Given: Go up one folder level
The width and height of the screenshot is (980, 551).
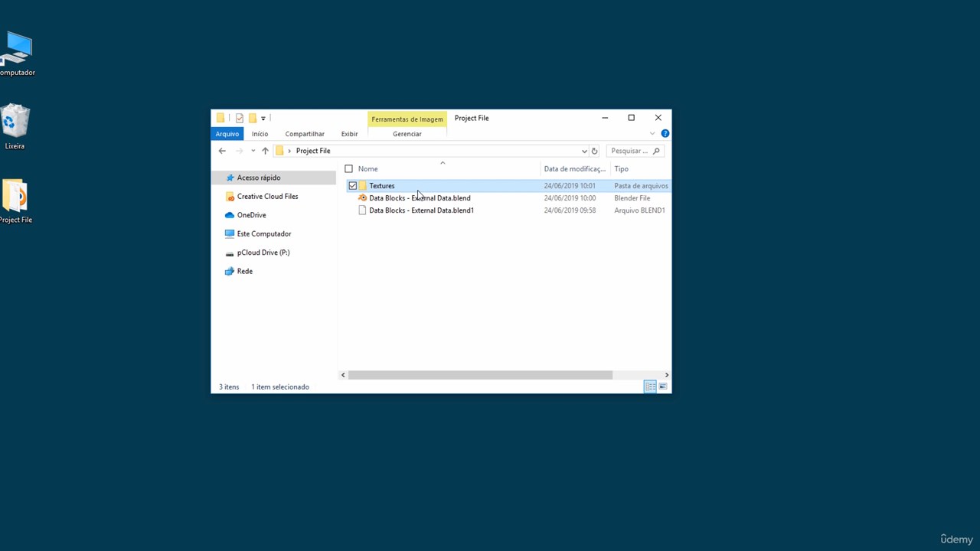Looking at the screenshot, I should pyautogui.click(x=265, y=151).
